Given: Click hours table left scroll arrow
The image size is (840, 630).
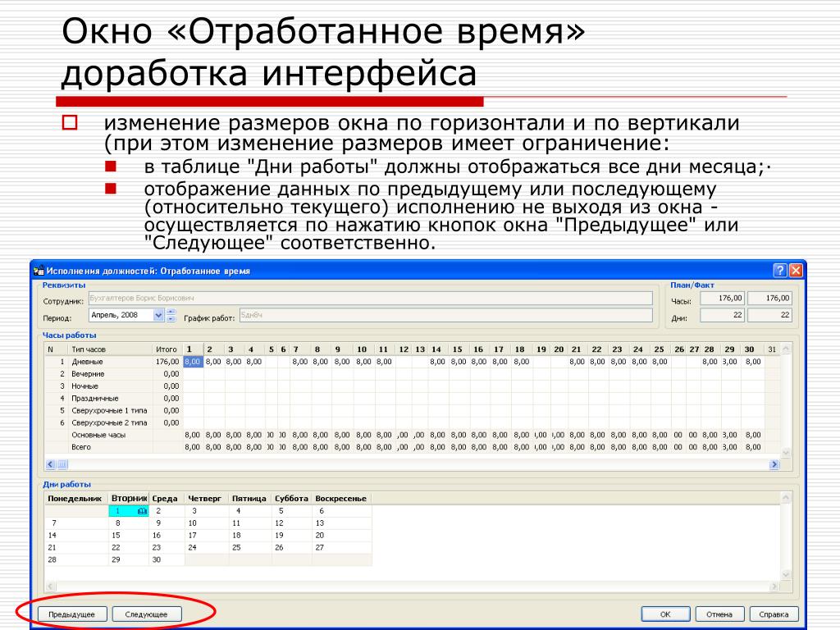Looking at the screenshot, I should pyautogui.click(x=50, y=464).
